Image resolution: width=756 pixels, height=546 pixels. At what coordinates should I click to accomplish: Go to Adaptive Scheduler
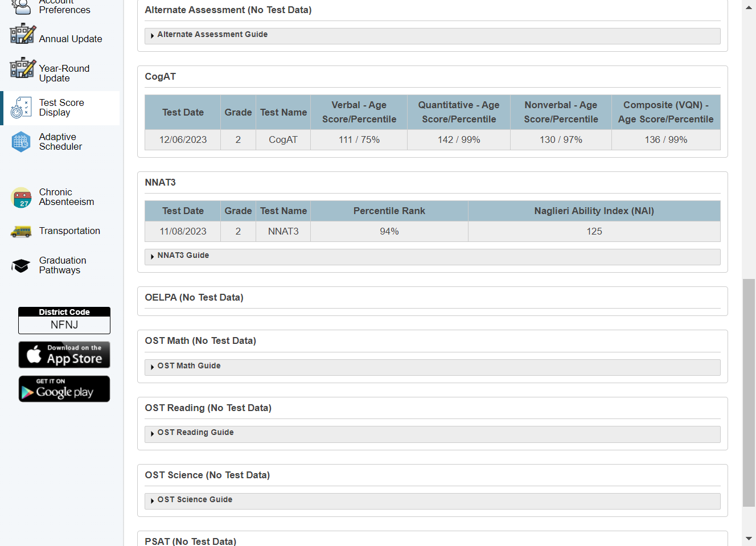(x=60, y=142)
